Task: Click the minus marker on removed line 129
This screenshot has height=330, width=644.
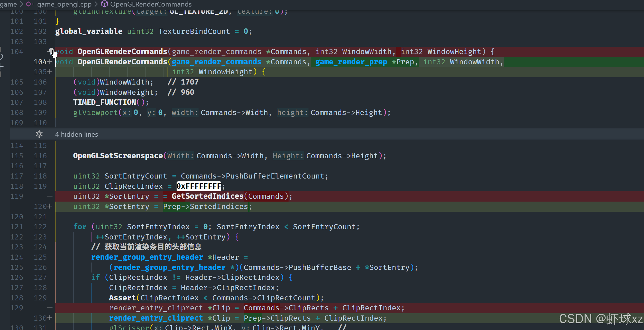Action: [x=50, y=308]
